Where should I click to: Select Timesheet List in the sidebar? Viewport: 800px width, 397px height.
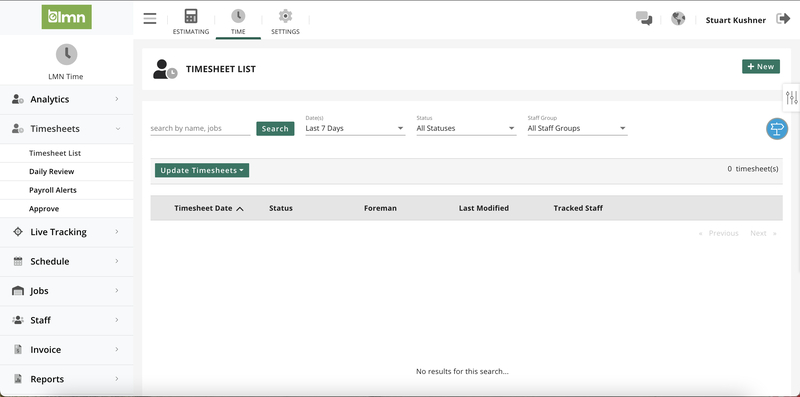[x=55, y=153]
